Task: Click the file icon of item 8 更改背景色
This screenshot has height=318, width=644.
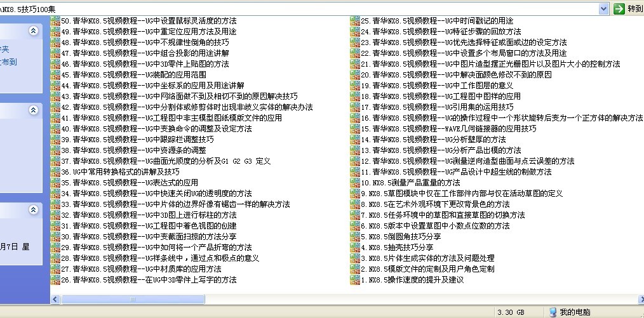Action: coord(355,204)
